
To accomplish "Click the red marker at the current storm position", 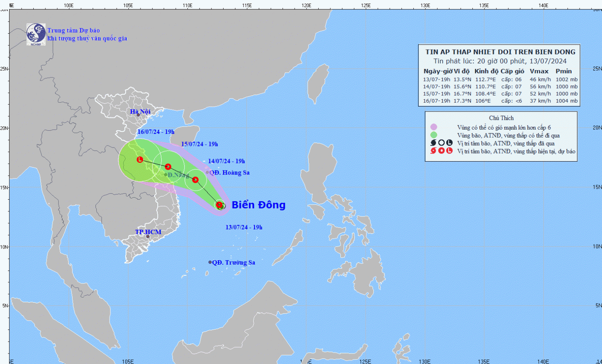I will tap(220, 205).
